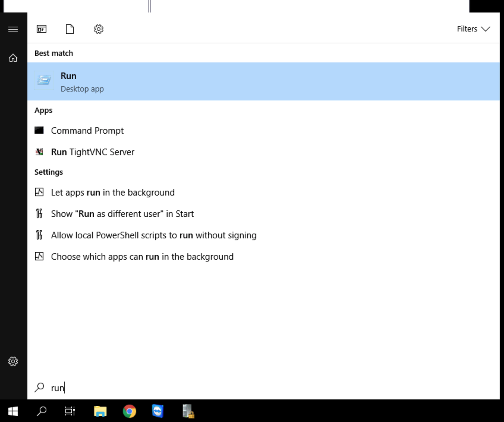Click the TightVNC Server icon
The image size is (504, 422).
click(39, 152)
